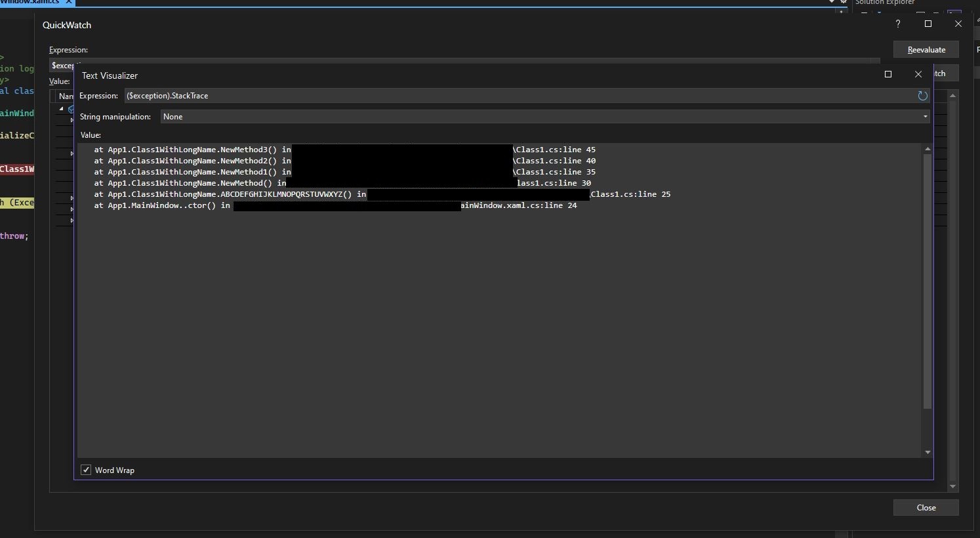Open QuickWatch help question mark
The width and height of the screenshot is (980, 538).
click(x=898, y=24)
